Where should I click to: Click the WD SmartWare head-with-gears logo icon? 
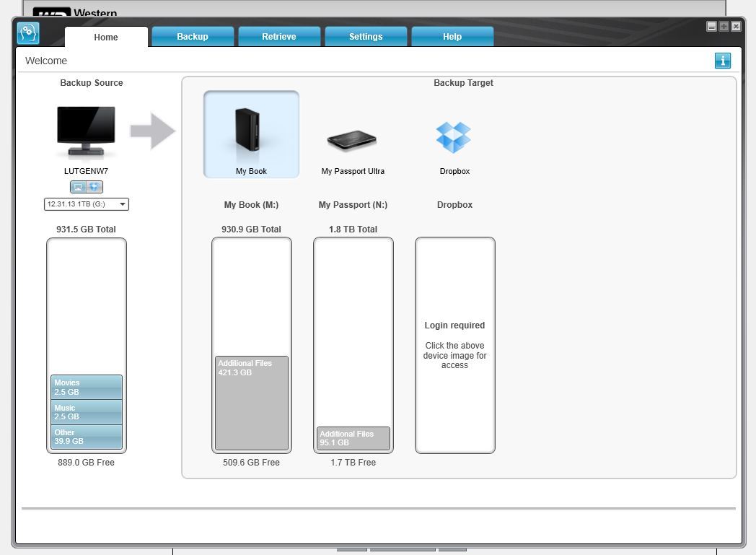(28, 33)
